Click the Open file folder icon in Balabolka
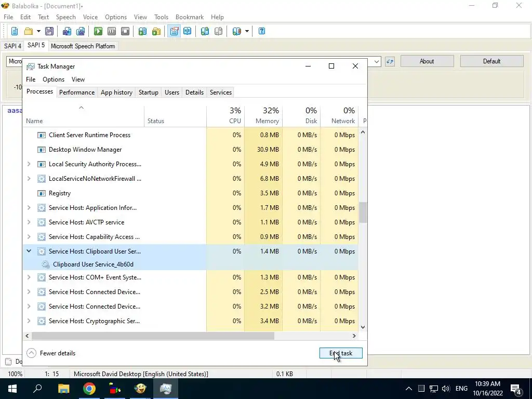 pos(29,31)
